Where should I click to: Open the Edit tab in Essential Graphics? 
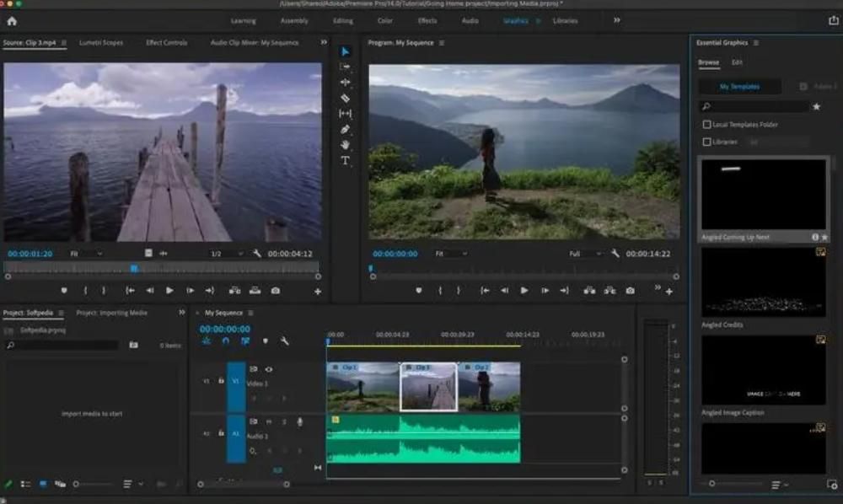pos(737,62)
